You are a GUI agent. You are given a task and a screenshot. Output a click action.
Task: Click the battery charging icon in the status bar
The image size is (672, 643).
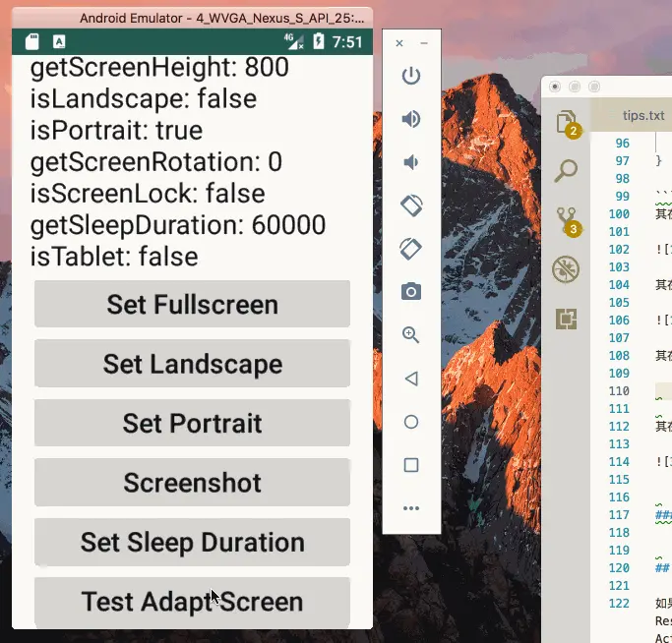tap(319, 41)
